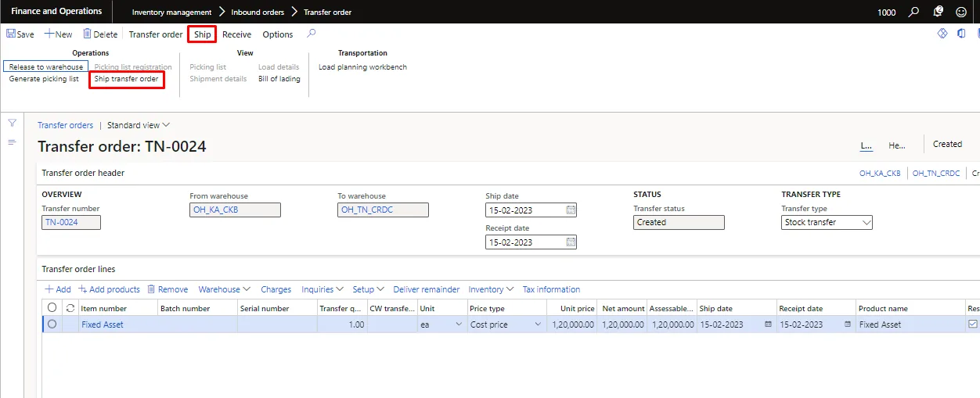Open the Options ribbon tab
The width and height of the screenshot is (980, 398).
[278, 34]
